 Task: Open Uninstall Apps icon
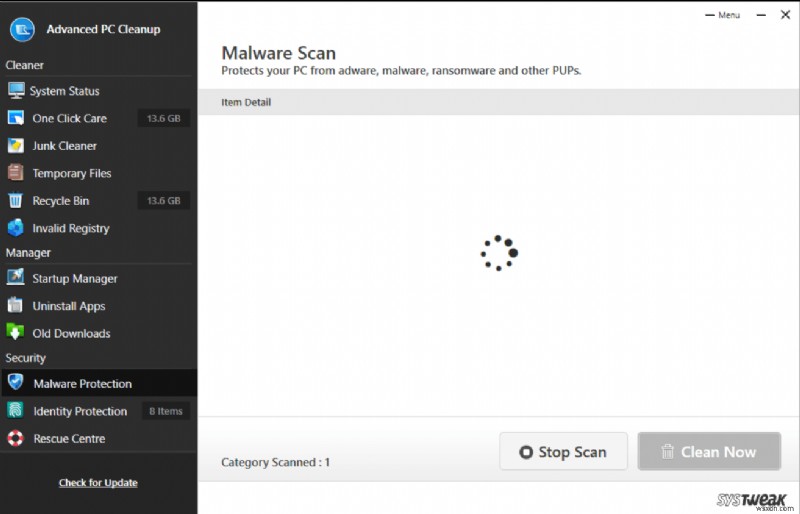click(15, 306)
